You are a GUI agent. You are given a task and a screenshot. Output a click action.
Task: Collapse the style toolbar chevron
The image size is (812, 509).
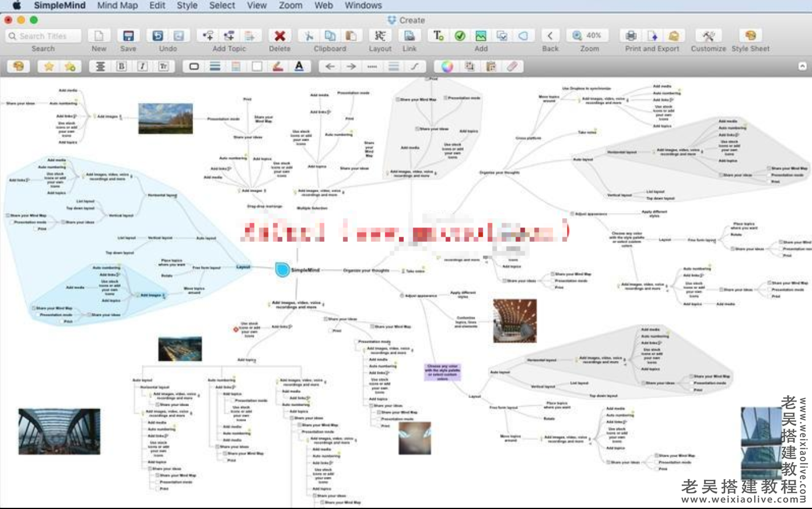(803, 66)
